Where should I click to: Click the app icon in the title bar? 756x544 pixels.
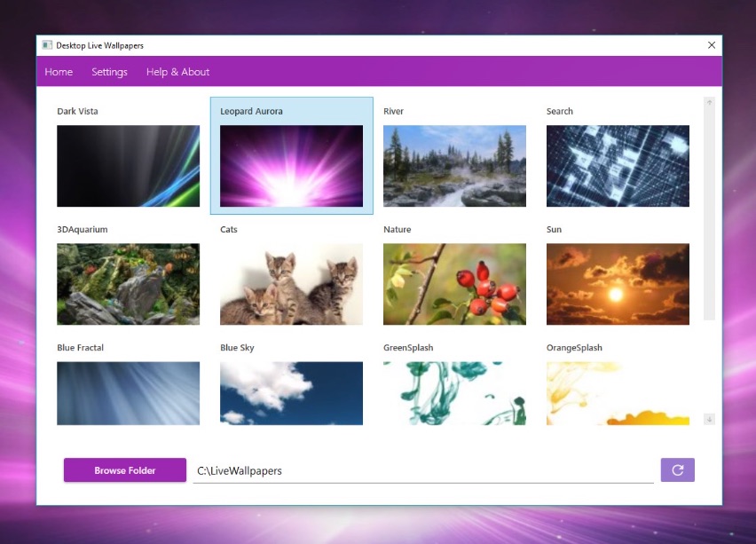(x=46, y=45)
